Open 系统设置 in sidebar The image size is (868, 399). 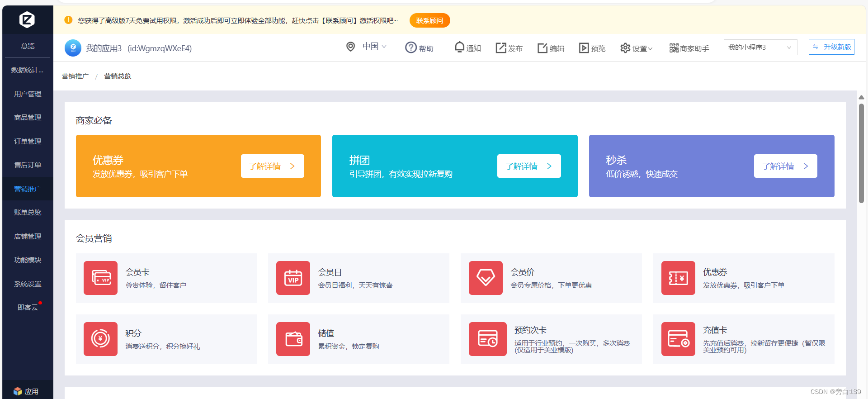point(28,284)
